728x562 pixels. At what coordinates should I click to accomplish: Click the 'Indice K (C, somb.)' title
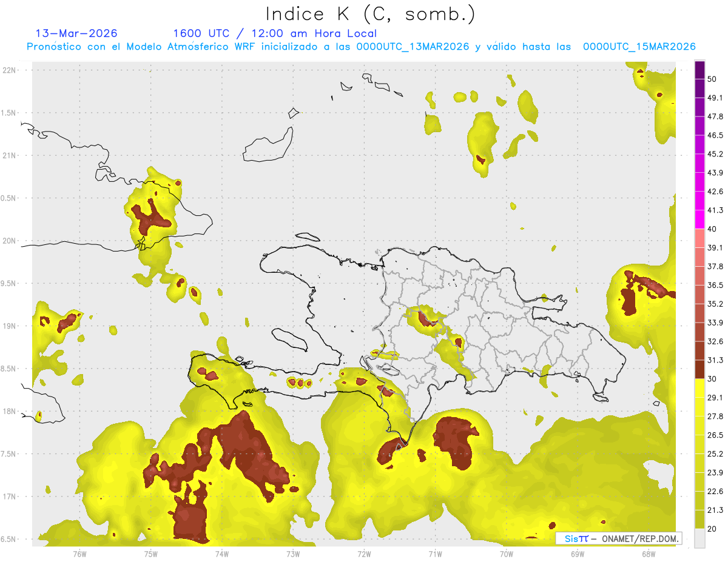(x=370, y=14)
